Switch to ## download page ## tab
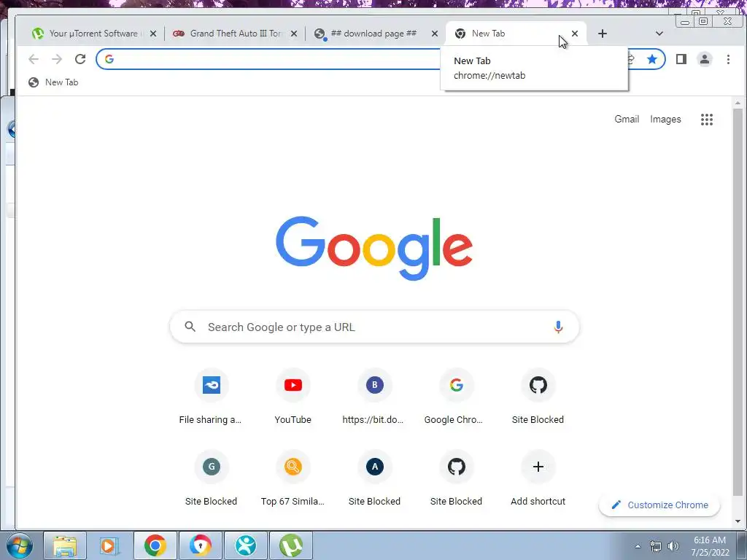Image resolution: width=747 pixels, height=560 pixels. pos(374,34)
